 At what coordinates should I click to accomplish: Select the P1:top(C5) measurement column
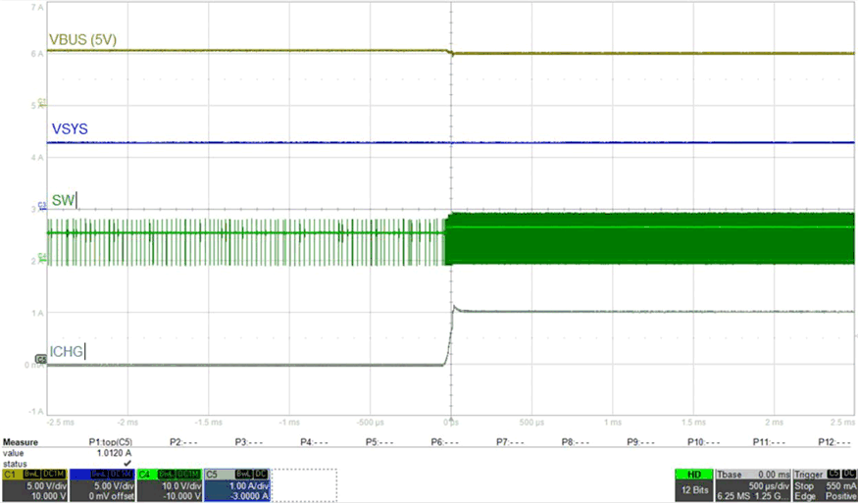[x=114, y=442]
